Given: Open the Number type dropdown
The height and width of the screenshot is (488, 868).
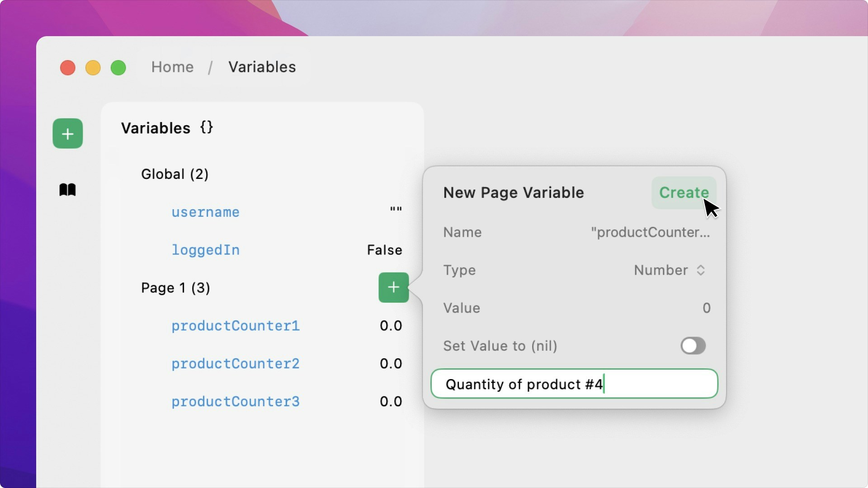Looking at the screenshot, I should click(669, 270).
